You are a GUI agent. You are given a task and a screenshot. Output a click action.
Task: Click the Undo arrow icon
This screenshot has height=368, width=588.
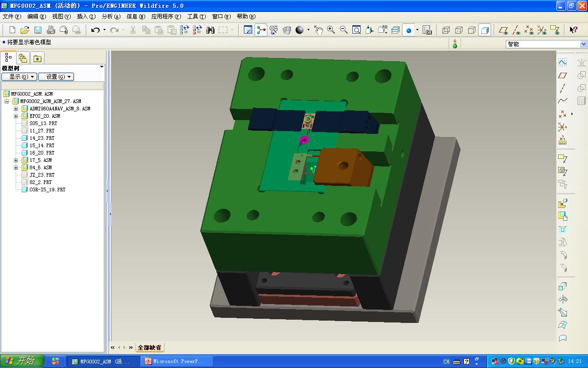coord(95,30)
